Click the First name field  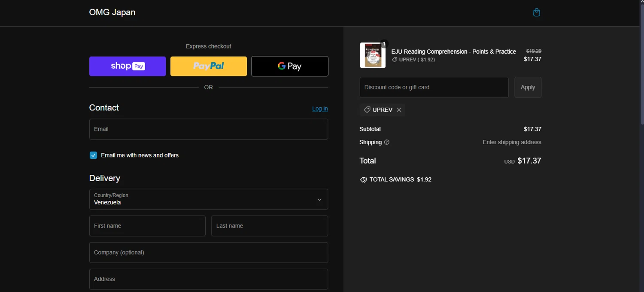click(147, 226)
